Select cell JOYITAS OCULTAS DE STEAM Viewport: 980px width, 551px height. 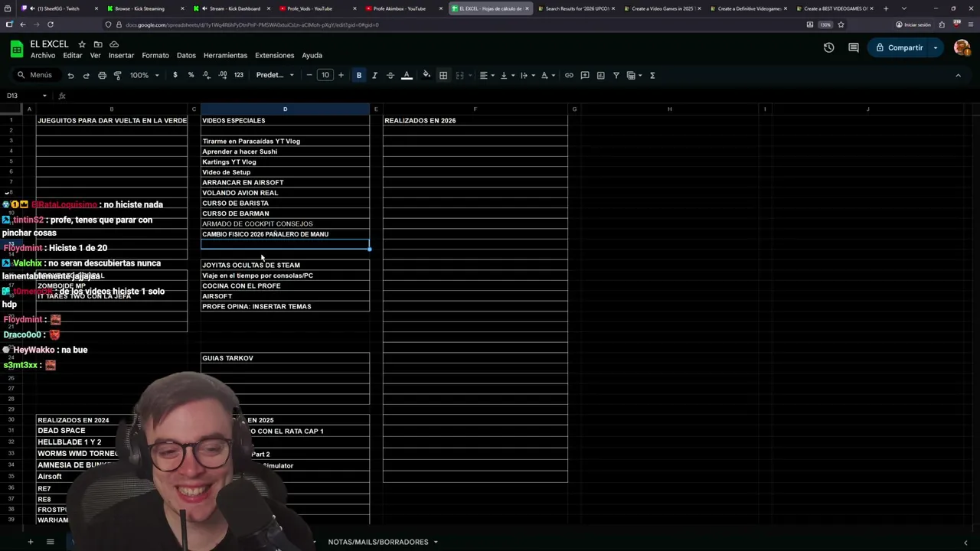[285, 265]
